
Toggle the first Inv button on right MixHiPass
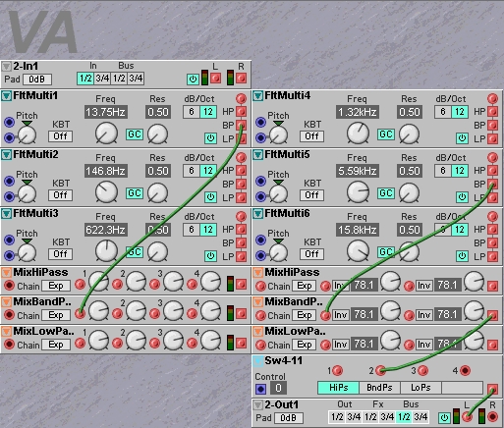340,286
